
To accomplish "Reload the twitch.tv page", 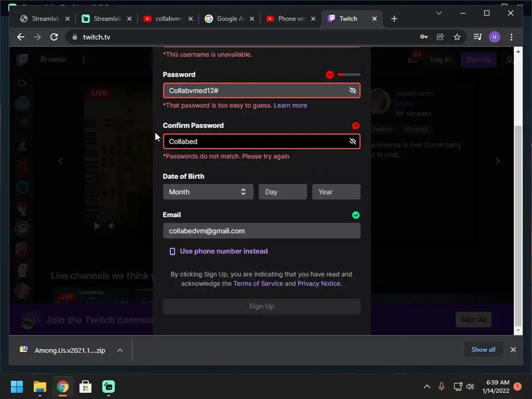I will pyautogui.click(x=54, y=37).
